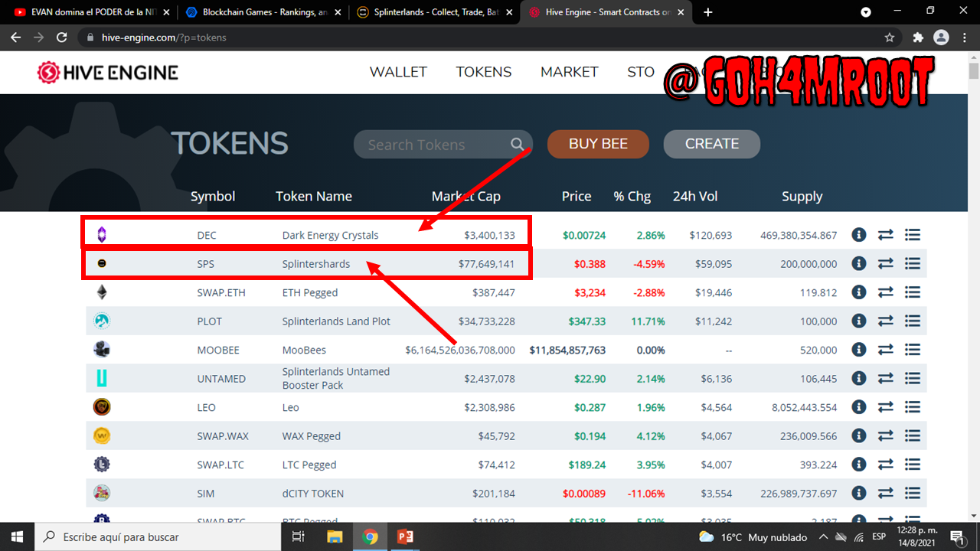980x551 pixels.
Task: Click the search magnifier icon
Action: (x=518, y=145)
